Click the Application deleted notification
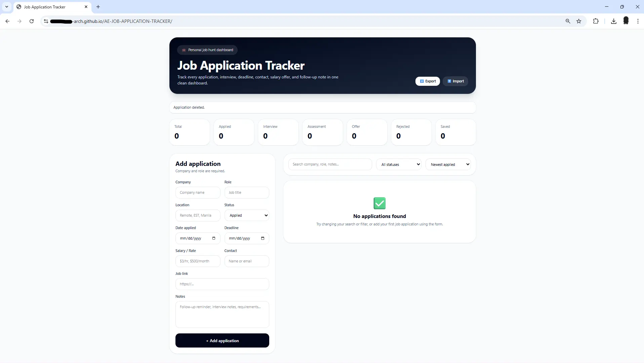 [x=323, y=107]
